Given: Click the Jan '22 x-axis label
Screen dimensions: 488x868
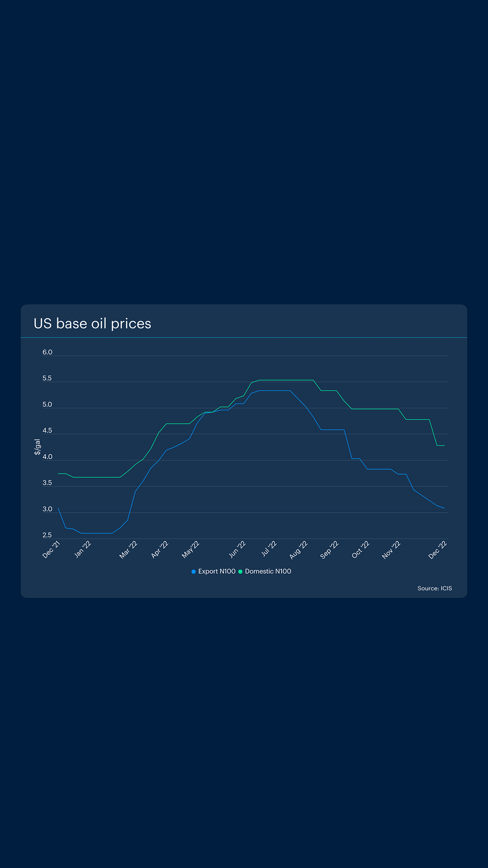Looking at the screenshot, I should pos(83,549).
